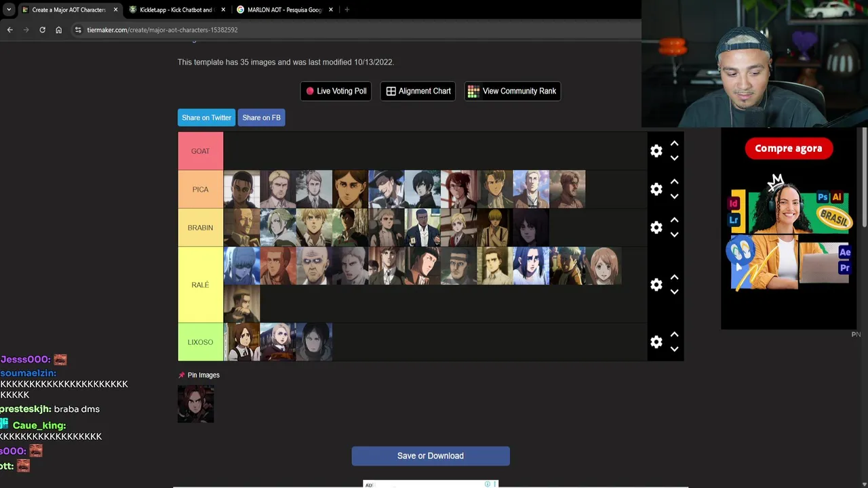Select first character image in PICA row
The width and height of the screenshot is (868, 488).
241,189
